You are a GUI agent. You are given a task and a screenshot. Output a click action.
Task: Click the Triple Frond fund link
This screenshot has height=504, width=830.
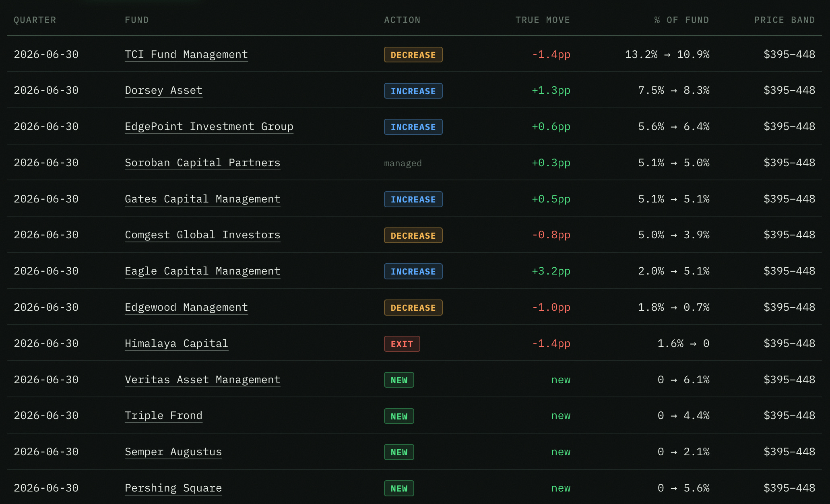(163, 415)
